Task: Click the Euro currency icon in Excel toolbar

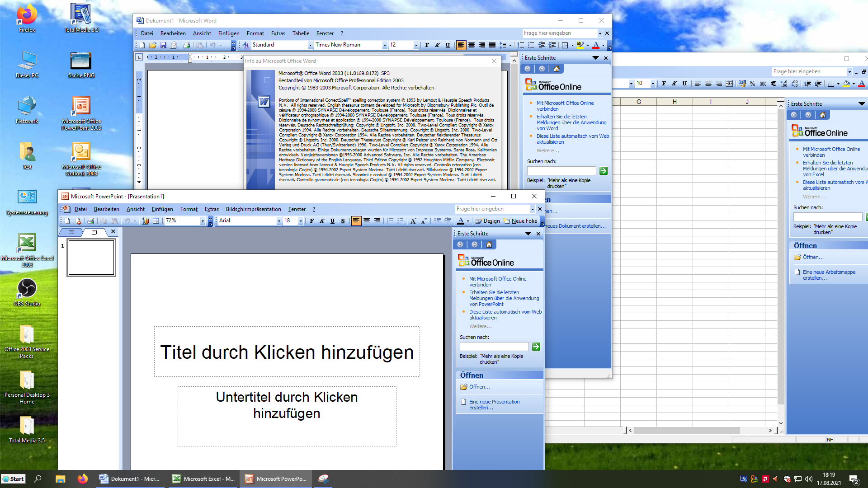Action: [x=774, y=84]
